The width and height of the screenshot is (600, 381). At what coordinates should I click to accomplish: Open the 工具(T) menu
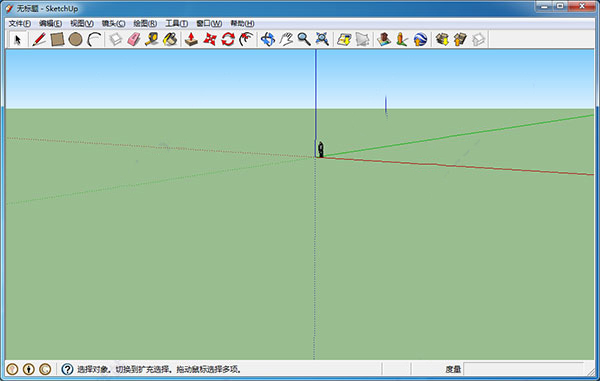pyautogui.click(x=176, y=24)
